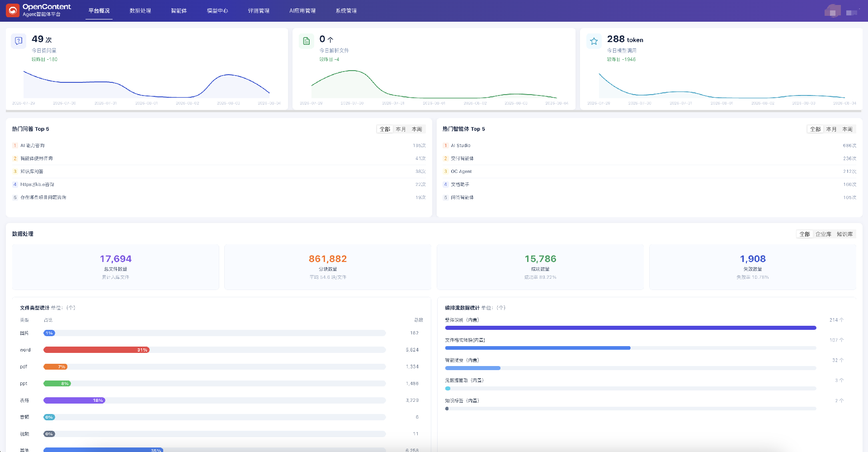Click the 135次 count for AI 能力咨询
The width and height of the screenshot is (868, 452).
pos(419,146)
